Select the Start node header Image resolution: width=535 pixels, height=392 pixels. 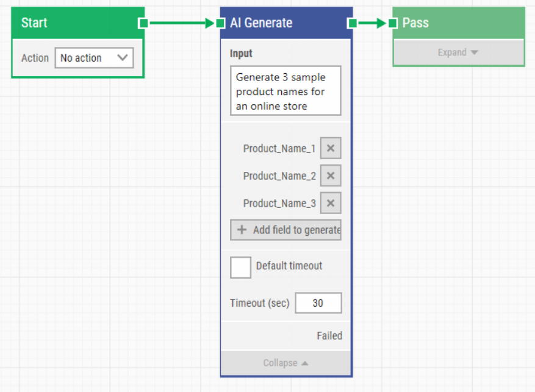[x=73, y=23]
